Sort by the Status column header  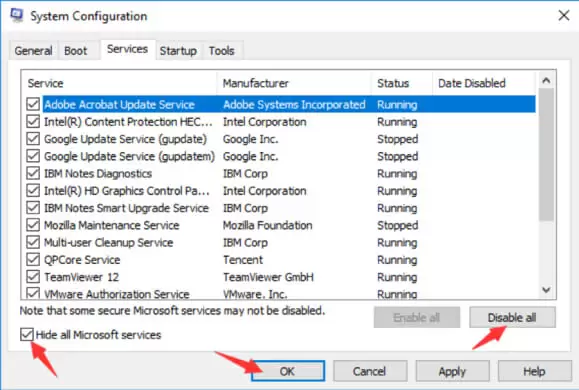[402, 83]
